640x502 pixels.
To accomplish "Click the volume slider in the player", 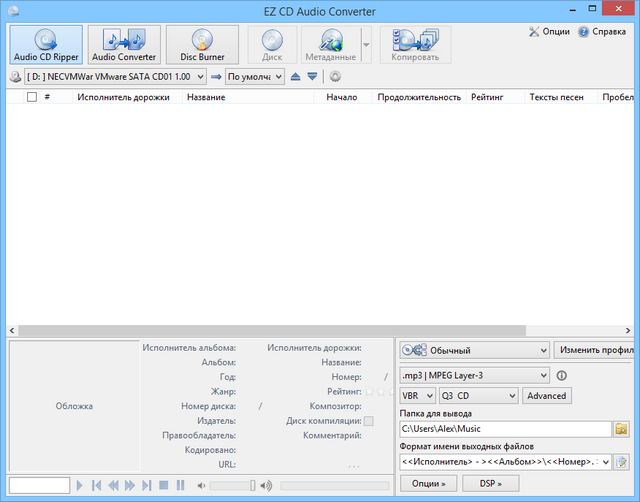I will coord(232,486).
